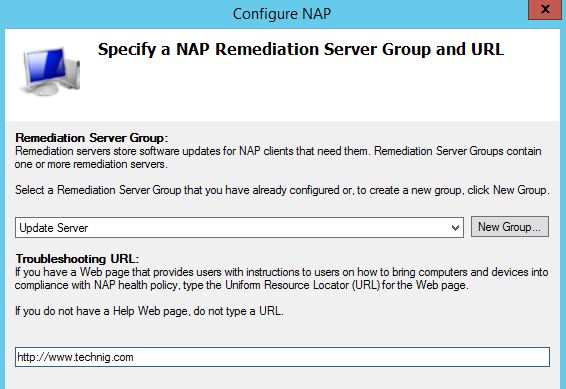Click the 'Configure NAP' title text
The image size is (566, 389).
tap(282, 14)
